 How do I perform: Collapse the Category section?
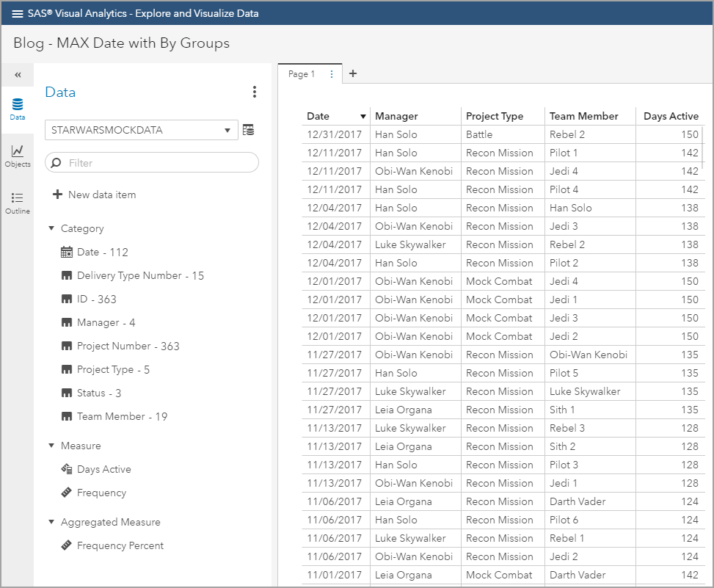point(51,228)
